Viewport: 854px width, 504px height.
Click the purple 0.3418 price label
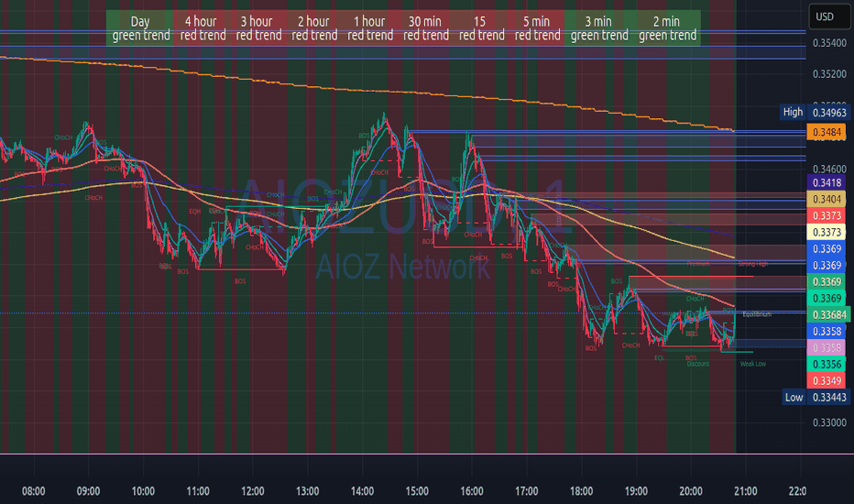[x=827, y=182]
